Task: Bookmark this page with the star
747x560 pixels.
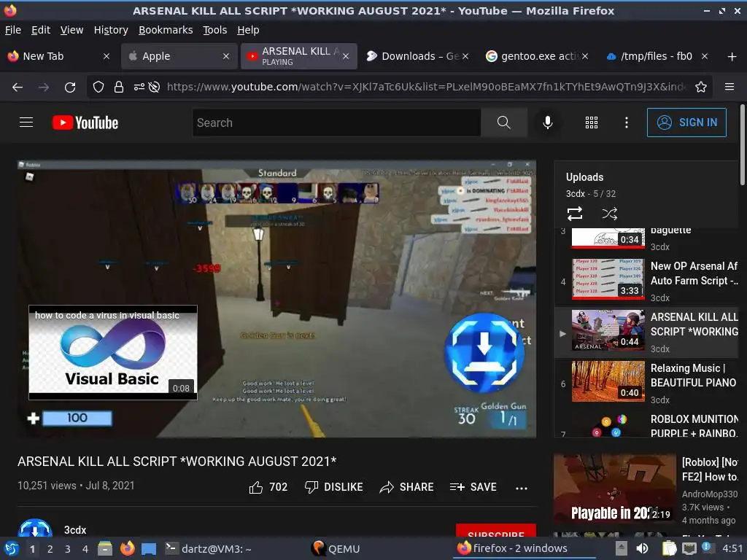Action: [701, 87]
